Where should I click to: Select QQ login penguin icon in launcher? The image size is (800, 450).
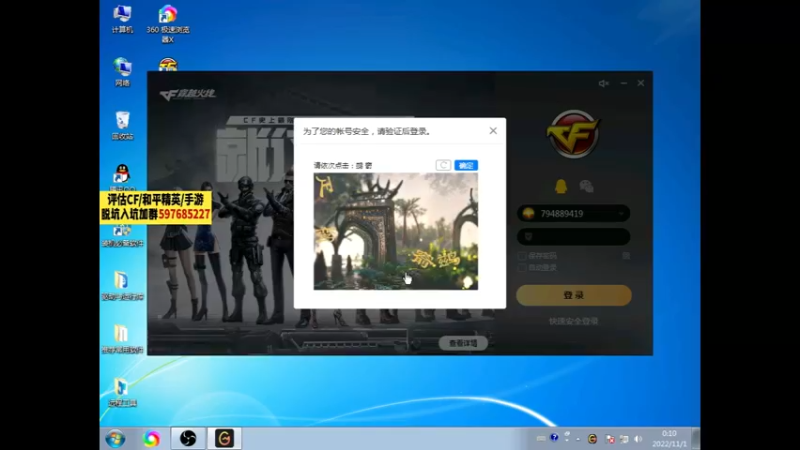[561, 186]
